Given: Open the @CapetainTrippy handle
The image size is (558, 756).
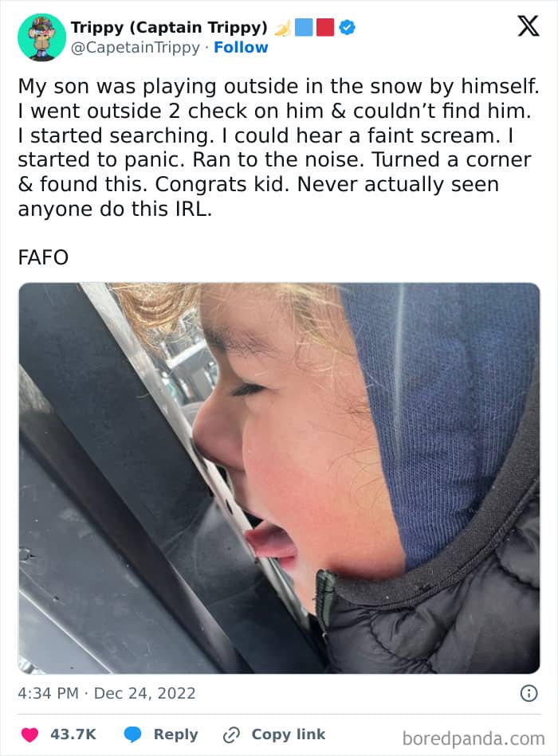Looking at the screenshot, I should 135,47.
